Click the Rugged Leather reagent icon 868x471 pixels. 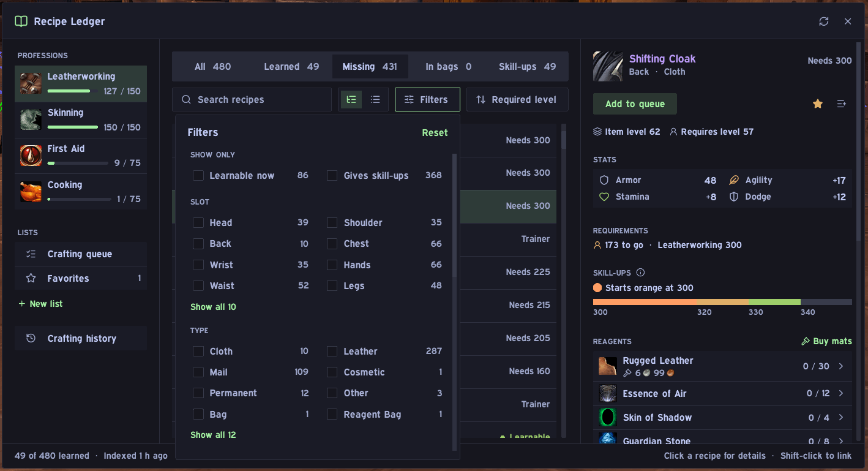[x=608, y=366]
